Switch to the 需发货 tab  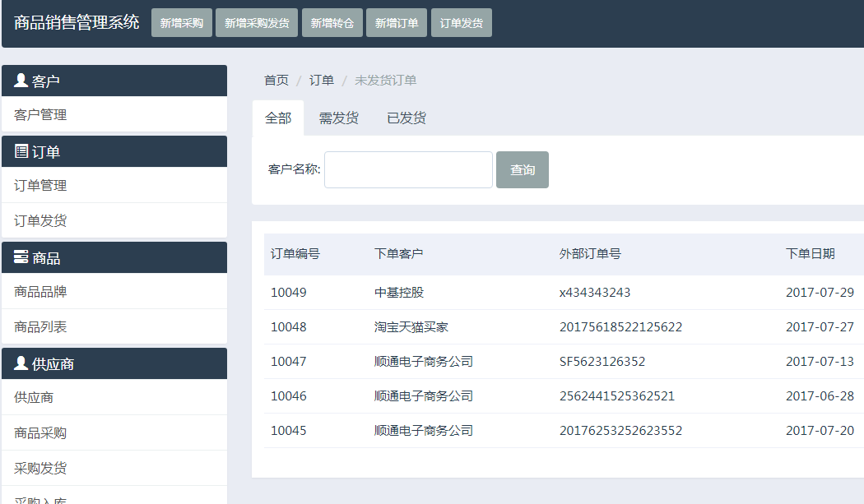[339, 118]
